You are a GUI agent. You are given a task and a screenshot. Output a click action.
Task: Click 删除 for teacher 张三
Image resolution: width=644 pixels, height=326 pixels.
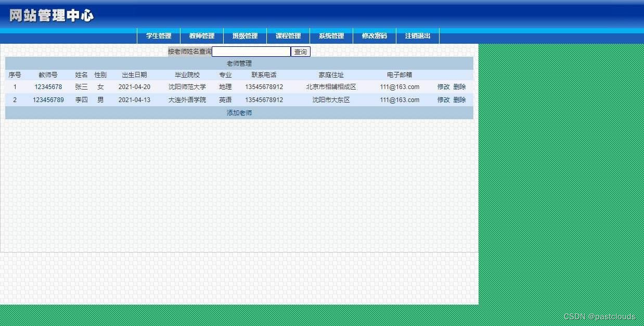tap(459, 87)
